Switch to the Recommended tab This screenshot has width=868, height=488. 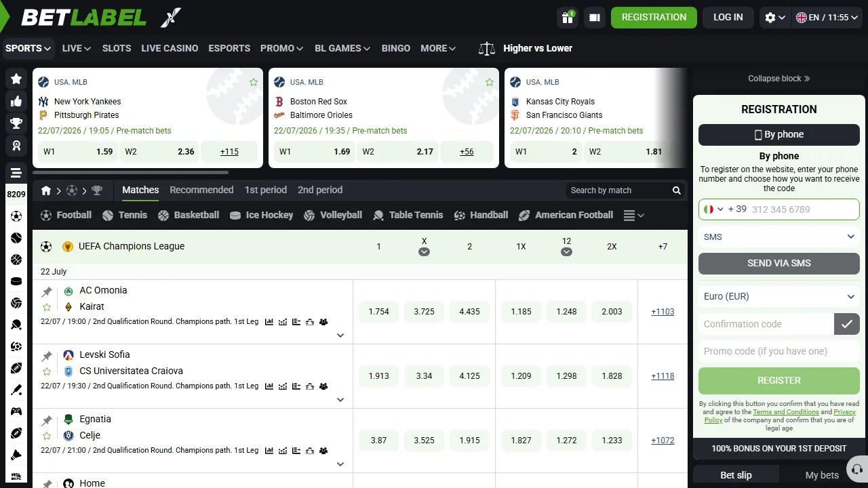click(201, 190)
